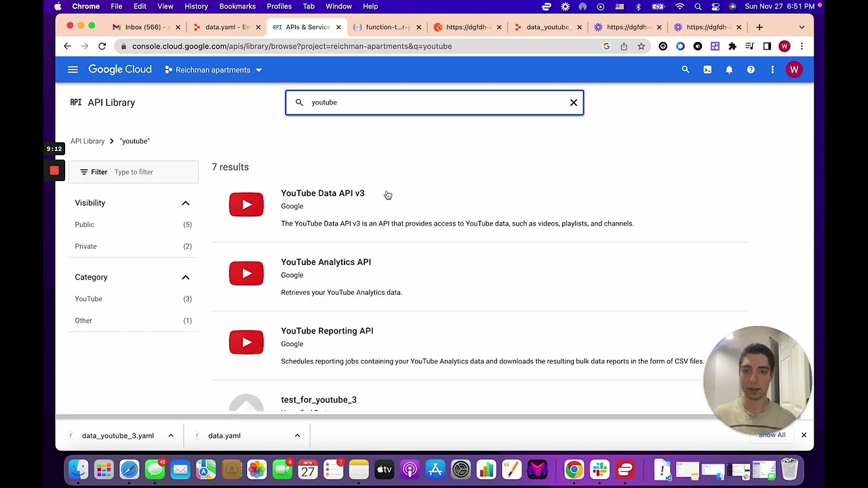
Task: Close the downloads bar
Action: pos(804,435)
